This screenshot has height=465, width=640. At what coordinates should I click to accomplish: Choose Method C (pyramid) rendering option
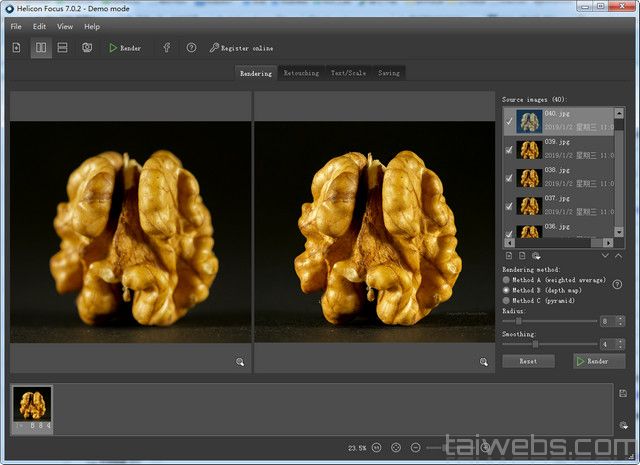tap(506, 300)
